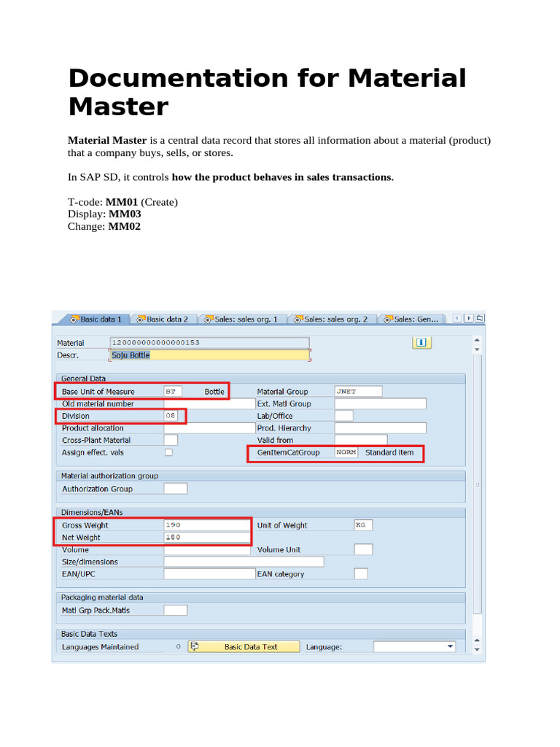
Task: Open the Sales: sales org. 2 tab
Action: (x=330, y=320)
